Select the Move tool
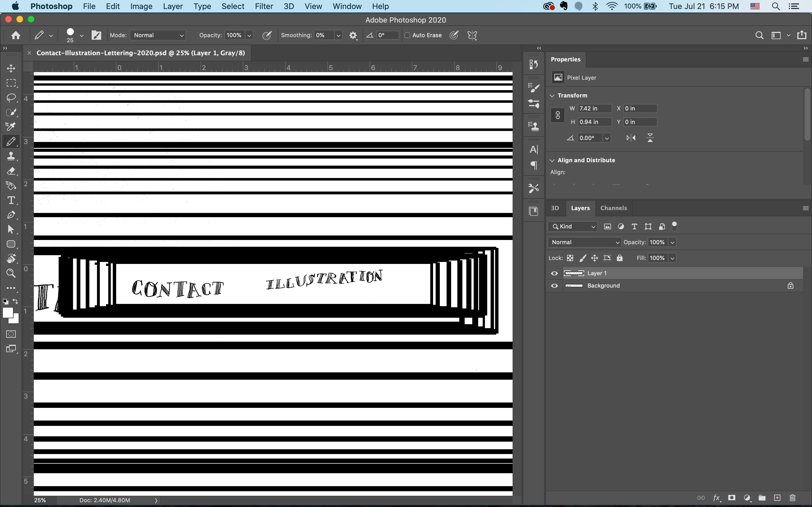Image resolution: width=812 pixels, height=507 pixels. pos(11,68)
